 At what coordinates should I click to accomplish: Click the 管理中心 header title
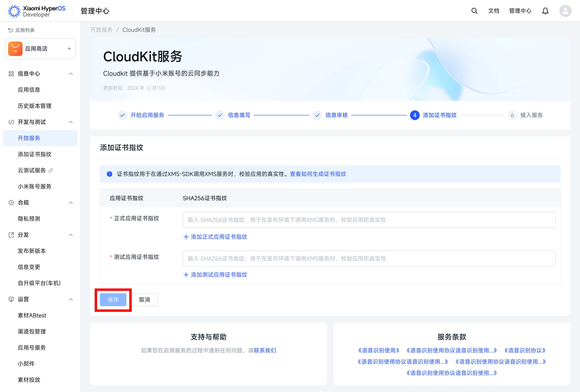pos(95,11)
